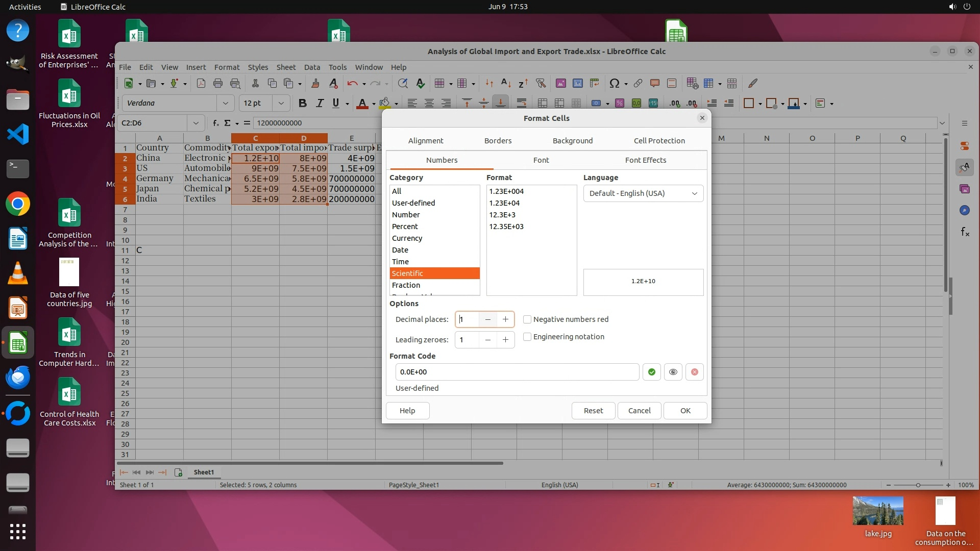Enable Engineering notation checkbox
The image size is (980, 551).
(x=527, y=337)
